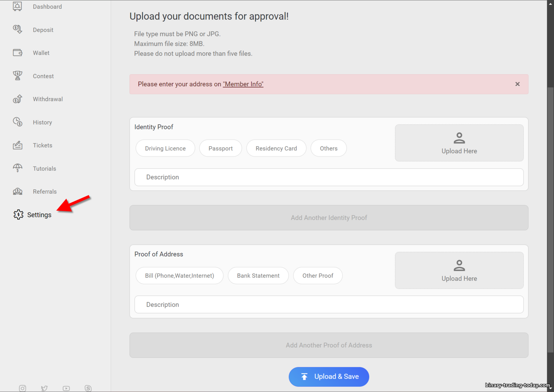Open History clock icon

pyautogui.click(x=17, y=122)
